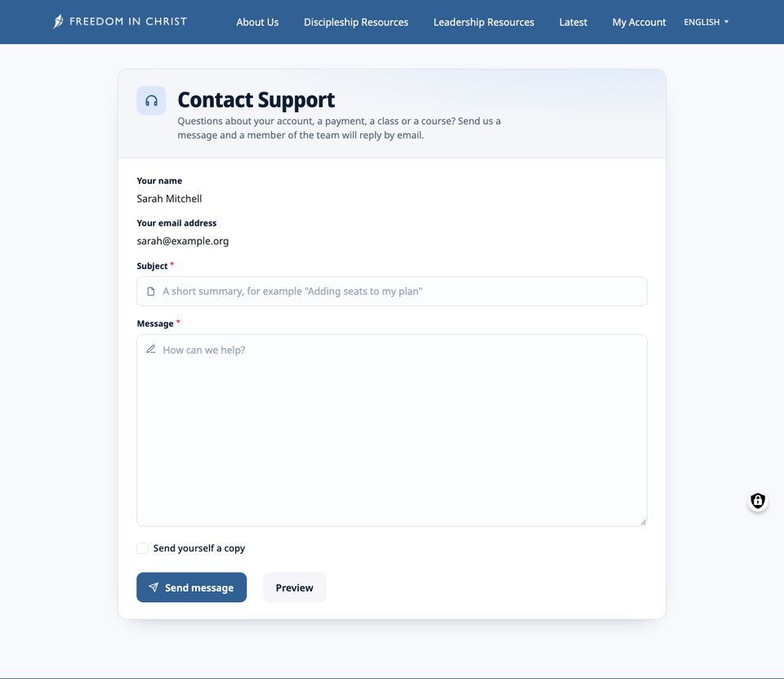Image resolution: width=784 pixels, height=679 pixels.
Task: Click the Your name label
Action: click(159, 181)
